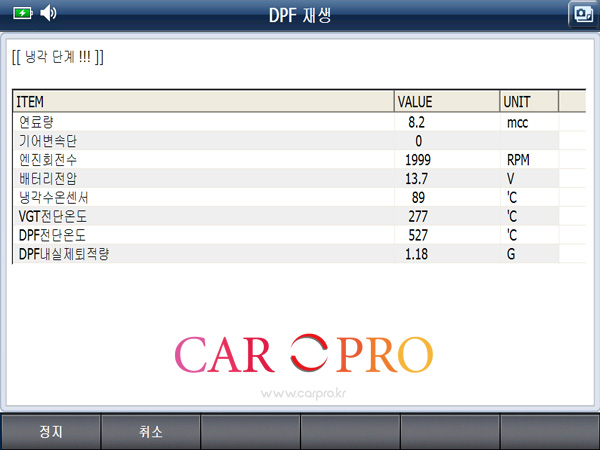
Task: Select the 배터리전압 row label
Action: (x=48, y=179)
